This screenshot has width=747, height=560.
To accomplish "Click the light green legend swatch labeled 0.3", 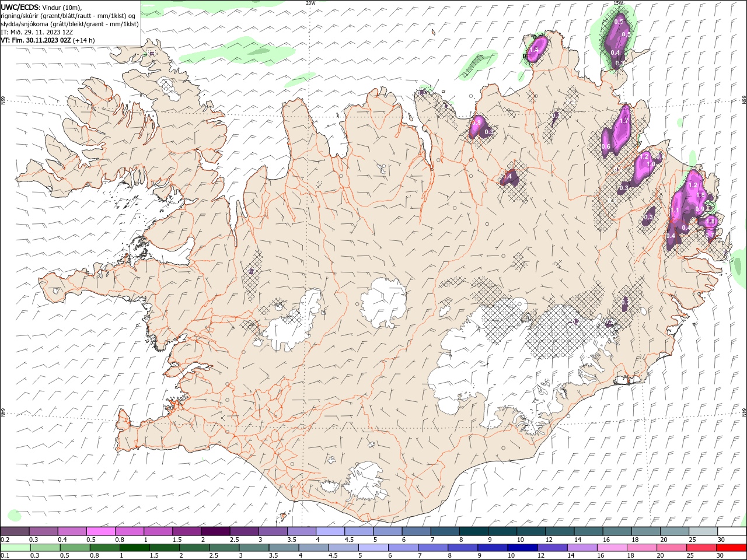I will [x=45, y=548].
